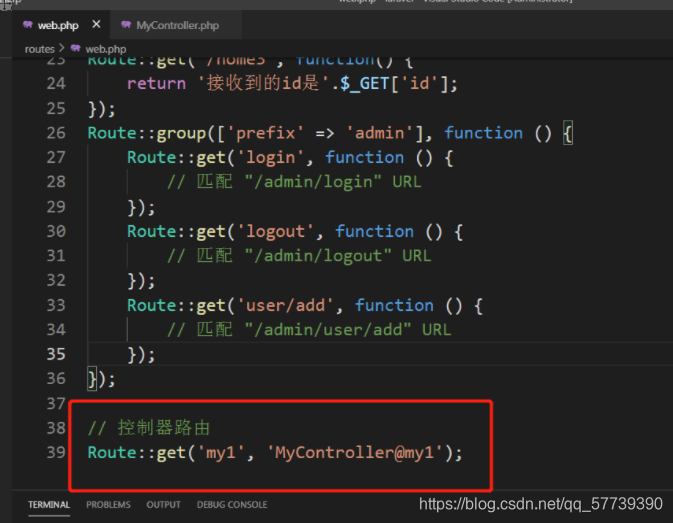Image resolution: width=673 pixels, height=523 pixels.
Task: Click line number 26 in the gutter
Action: point(56,133)
